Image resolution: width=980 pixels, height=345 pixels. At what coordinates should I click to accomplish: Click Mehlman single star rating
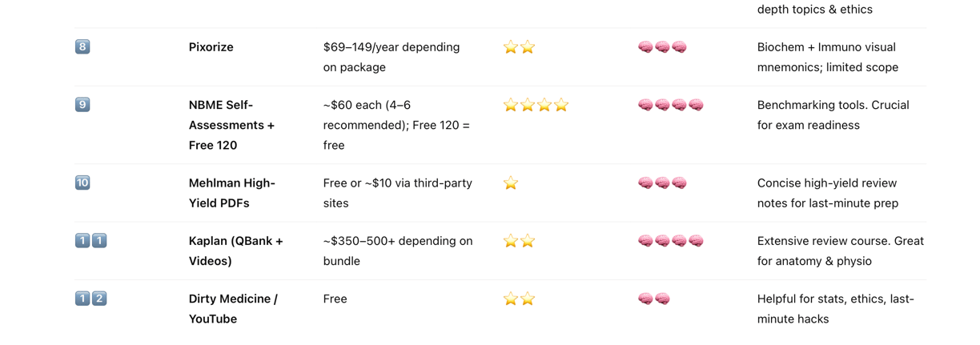(511, 183)
